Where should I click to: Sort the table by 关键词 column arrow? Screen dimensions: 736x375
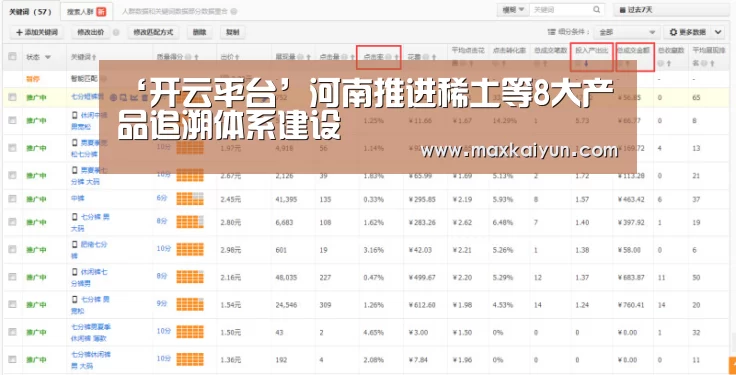click(94, 58)
